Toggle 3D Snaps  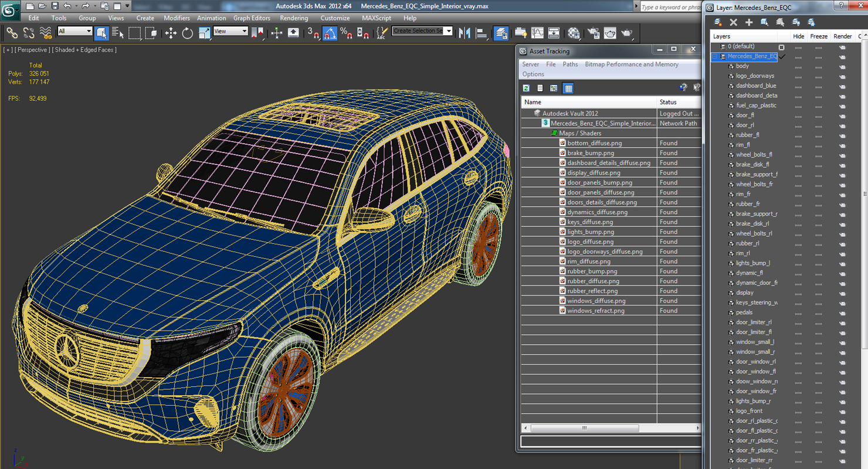pyautogui.click(x=313, y=33)
